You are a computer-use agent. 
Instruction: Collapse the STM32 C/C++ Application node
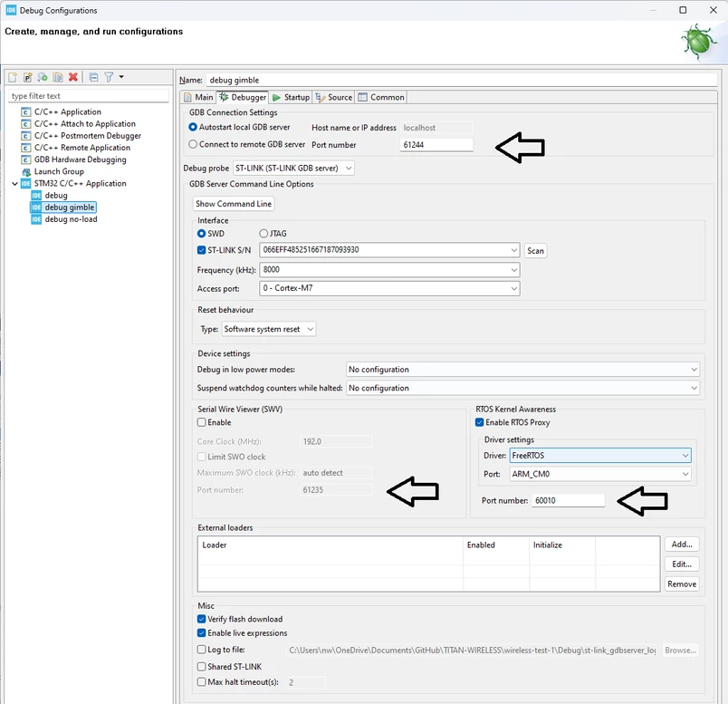[14, 184]
